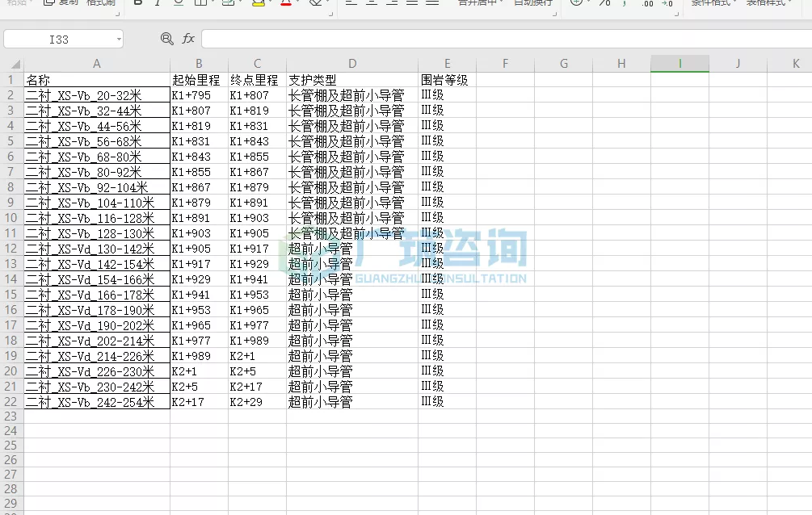Click cell K1+795 in column B
812x515 pixels.
(x=200, y=95)
